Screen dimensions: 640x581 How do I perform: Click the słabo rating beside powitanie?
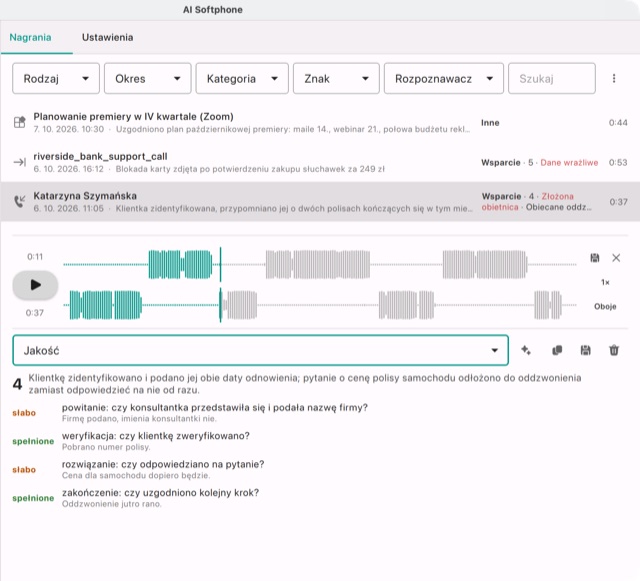24,413
